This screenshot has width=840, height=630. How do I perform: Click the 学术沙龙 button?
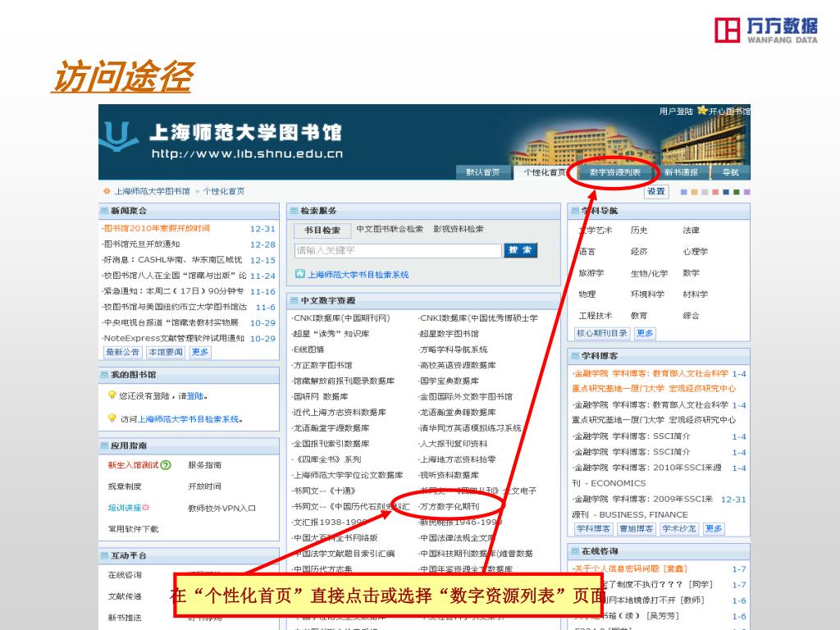click(x=678, y=529)
